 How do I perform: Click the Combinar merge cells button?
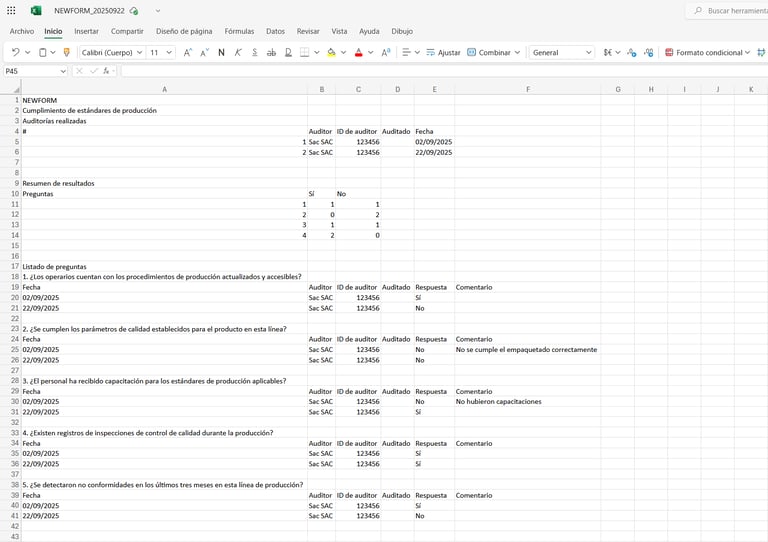[x=489, y=52]
